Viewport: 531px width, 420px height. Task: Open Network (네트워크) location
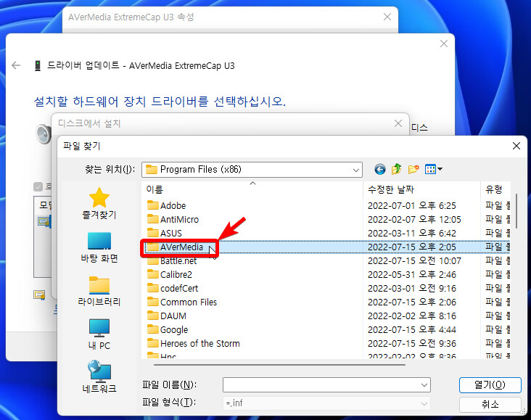(x=99, y=376)
